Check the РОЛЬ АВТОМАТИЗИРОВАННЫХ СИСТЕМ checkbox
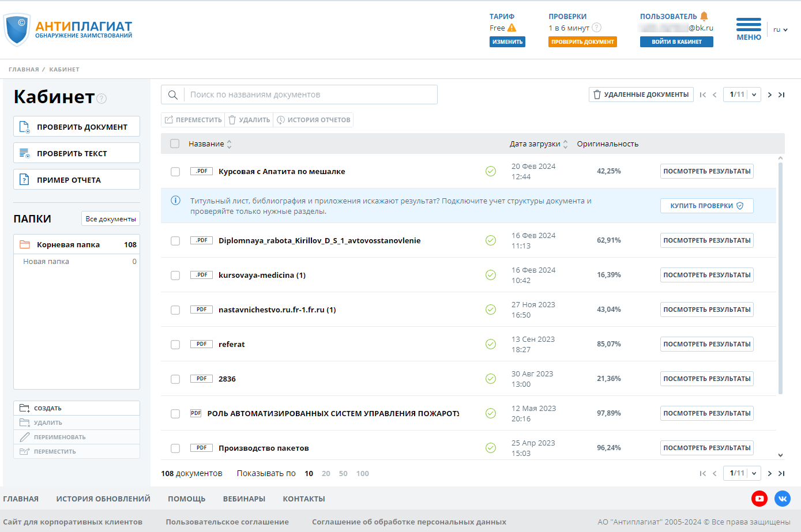801x532 pixels. click(x=175, y=414)
